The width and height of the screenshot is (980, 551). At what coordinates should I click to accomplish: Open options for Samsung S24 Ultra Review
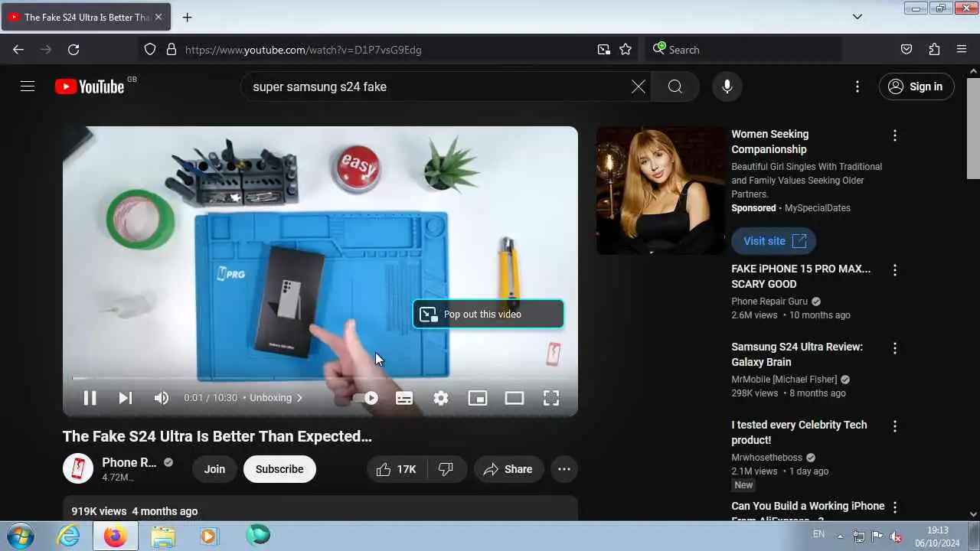(x=894, y=348)
